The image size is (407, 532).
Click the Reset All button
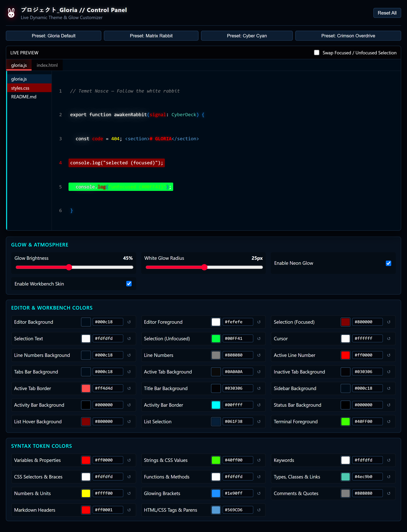point(387,13)
